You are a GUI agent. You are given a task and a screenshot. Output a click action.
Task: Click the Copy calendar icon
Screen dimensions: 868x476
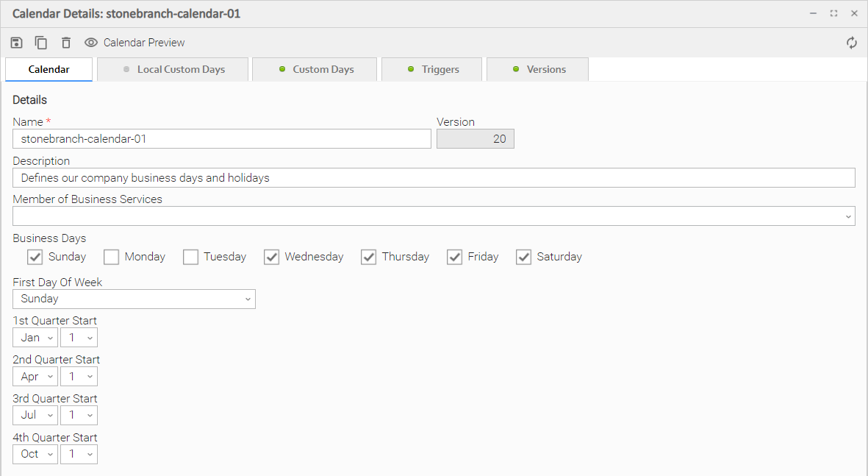pos(41,43)
